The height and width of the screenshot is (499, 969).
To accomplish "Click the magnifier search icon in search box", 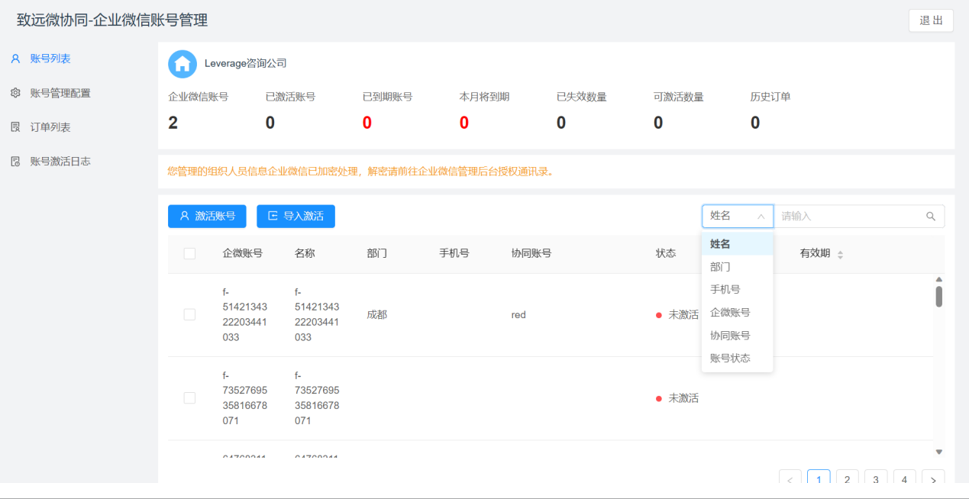I will 931,216.
